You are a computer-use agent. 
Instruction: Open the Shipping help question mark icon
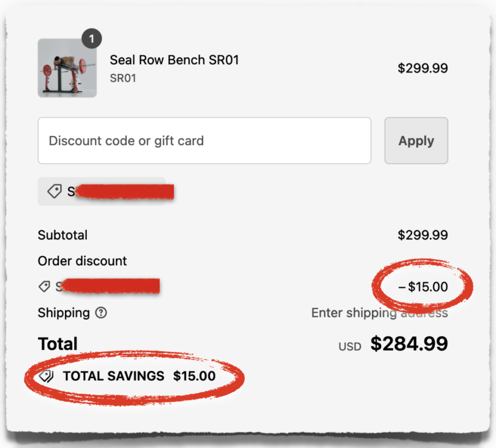pos(100,313)
